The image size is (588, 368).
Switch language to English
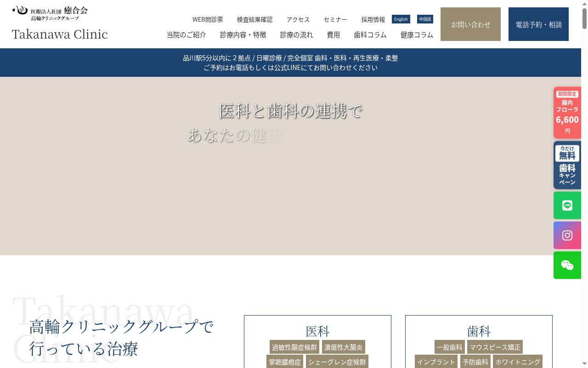(401, 19)
